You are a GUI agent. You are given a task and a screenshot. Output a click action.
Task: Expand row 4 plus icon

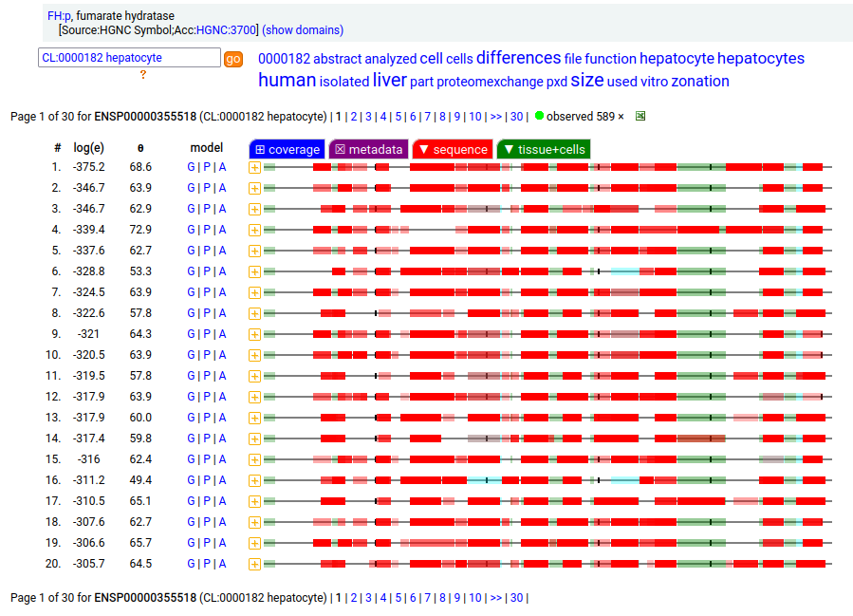pos(254,231)
